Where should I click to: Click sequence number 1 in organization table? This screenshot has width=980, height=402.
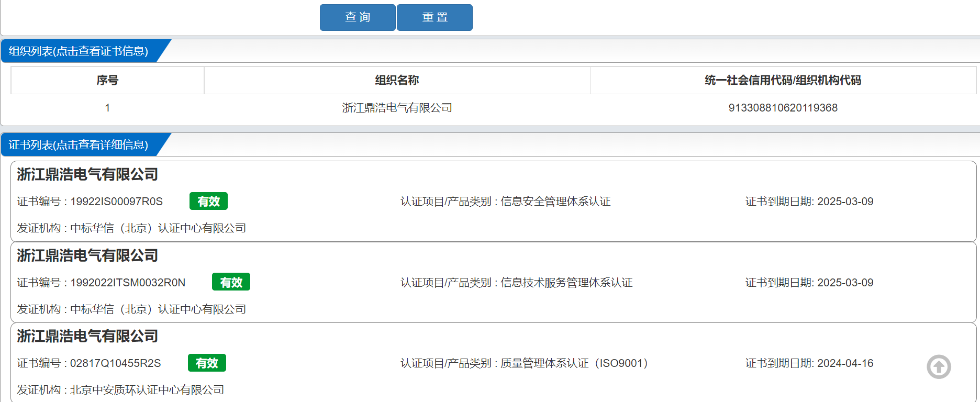107,108
